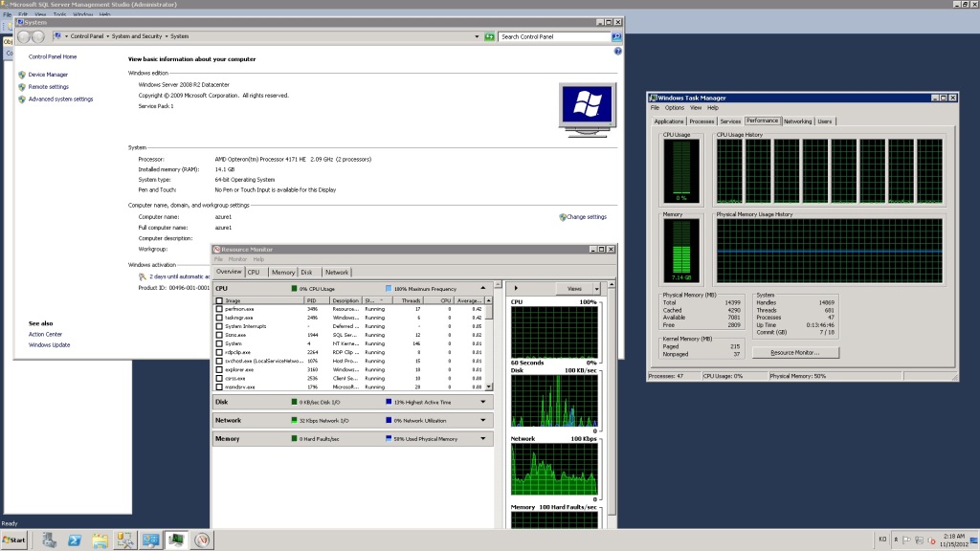This screenshot has width=980, height=551.
Task: Click the Back arrow in the System window
Action: (x=24, y=37)
